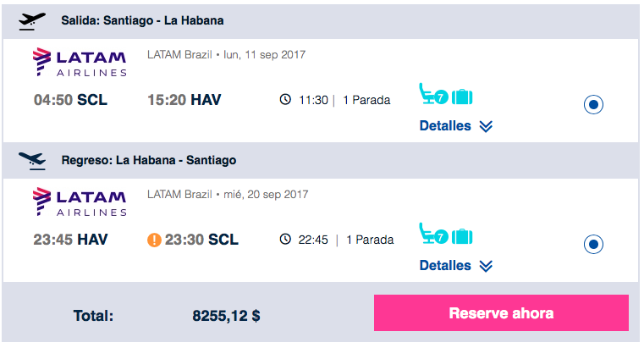Click the seat icon on the outbound flight
Viewport: 644px width, 348px height.
point(433,94)
